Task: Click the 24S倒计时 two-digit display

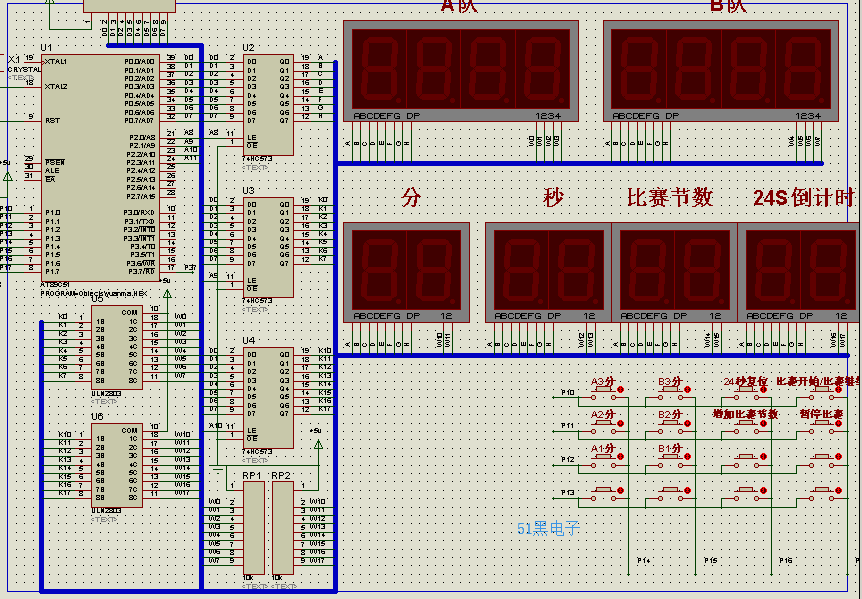Action: (x=799, y=272)
